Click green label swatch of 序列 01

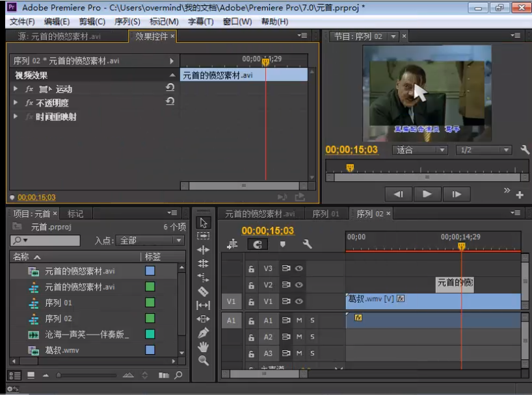150,303
